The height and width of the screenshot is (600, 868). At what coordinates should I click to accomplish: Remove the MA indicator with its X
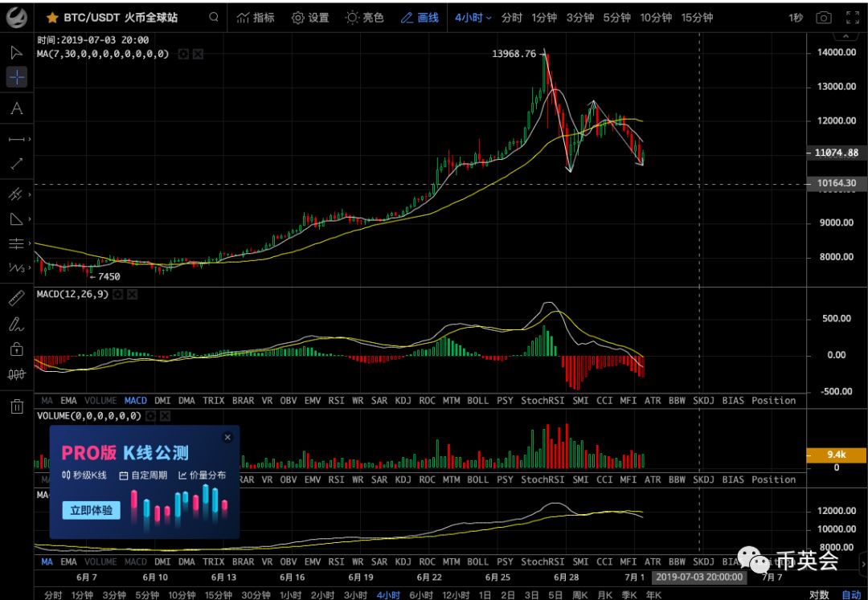pos(198,54)
